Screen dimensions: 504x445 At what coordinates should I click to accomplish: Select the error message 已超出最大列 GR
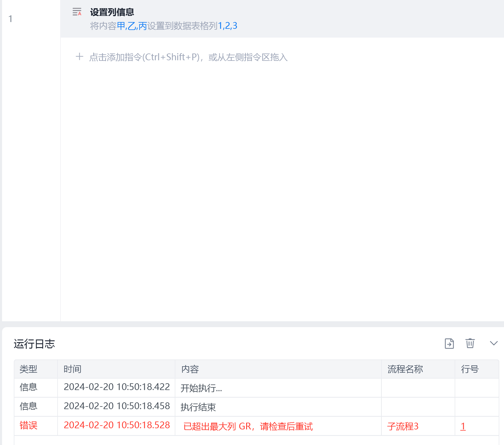tap(248, 426)
